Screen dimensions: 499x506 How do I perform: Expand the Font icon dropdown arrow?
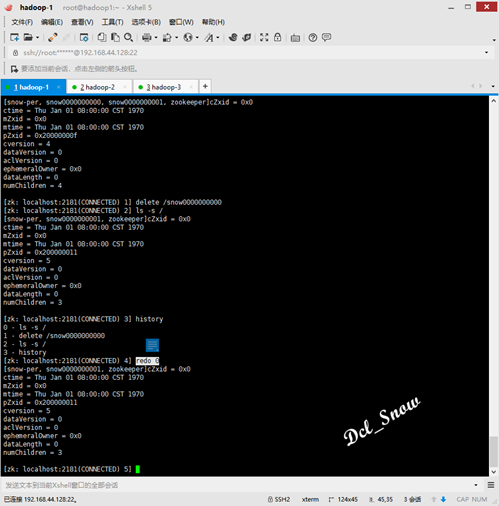(218, 37)
